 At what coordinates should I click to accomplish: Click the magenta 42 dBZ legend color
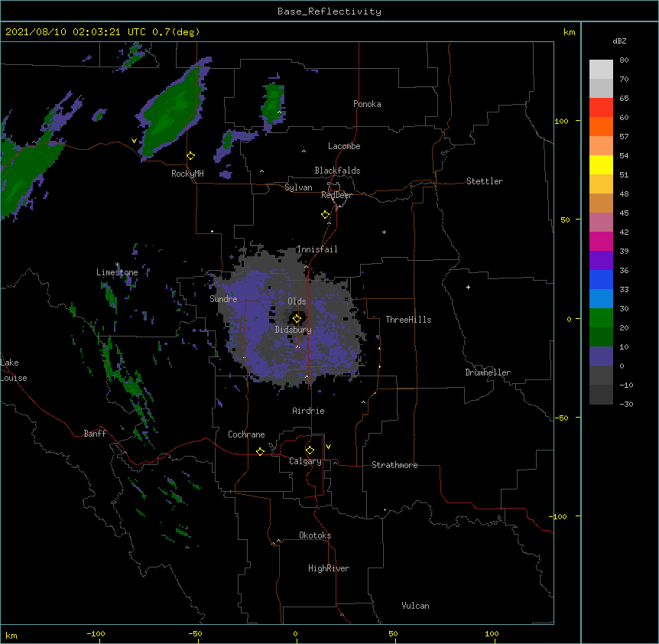601,241
